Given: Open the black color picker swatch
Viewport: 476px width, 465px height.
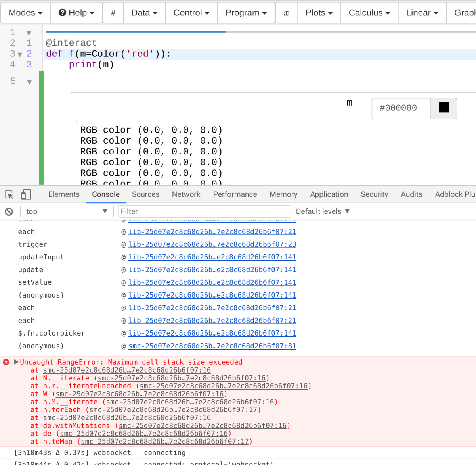Looking at the screenshot, I should tap(444, 108).
